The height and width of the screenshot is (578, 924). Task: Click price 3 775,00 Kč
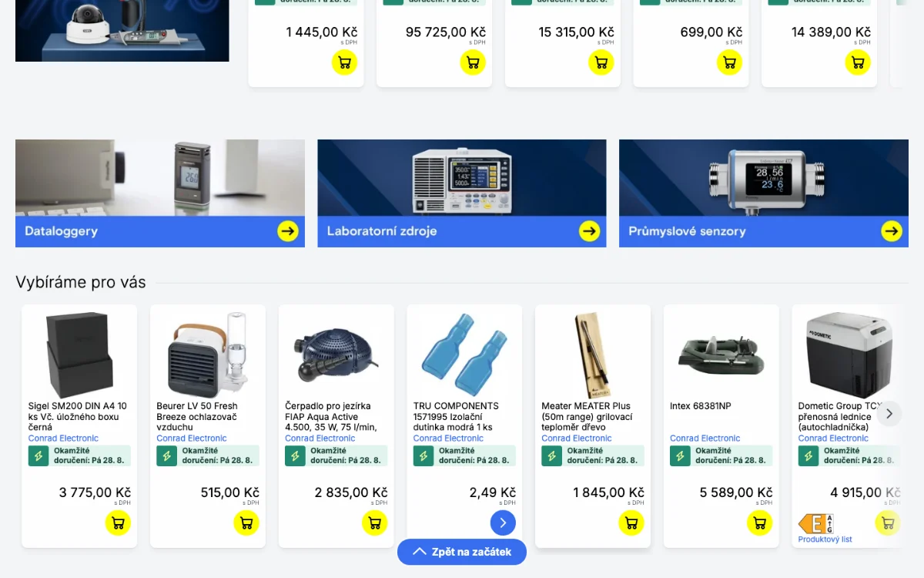95,492
